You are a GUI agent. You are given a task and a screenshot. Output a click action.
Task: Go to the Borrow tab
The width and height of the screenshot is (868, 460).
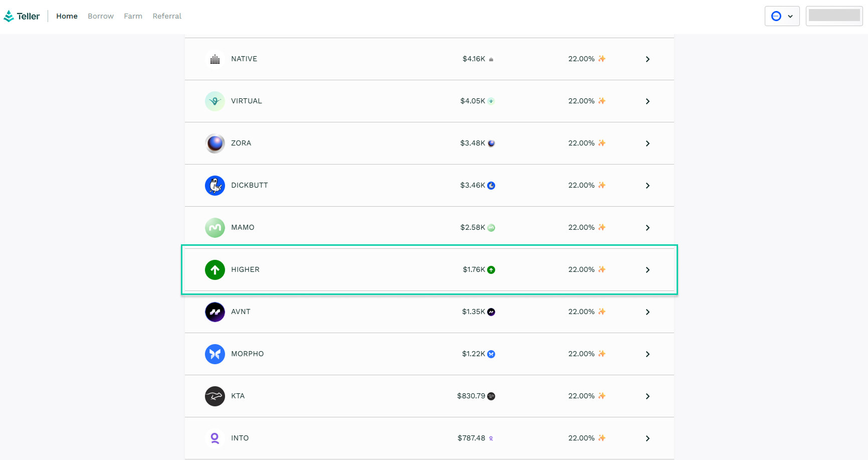tap(101, 16)
